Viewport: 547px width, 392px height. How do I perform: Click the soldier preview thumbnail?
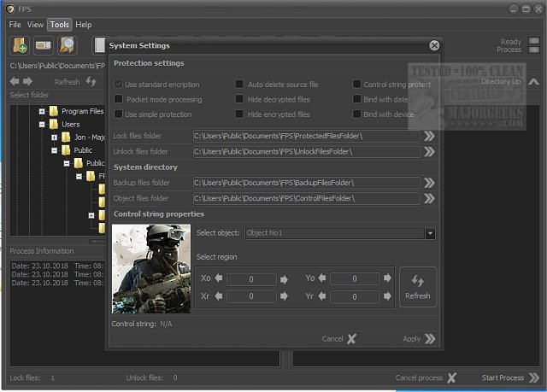coord(151,268)
